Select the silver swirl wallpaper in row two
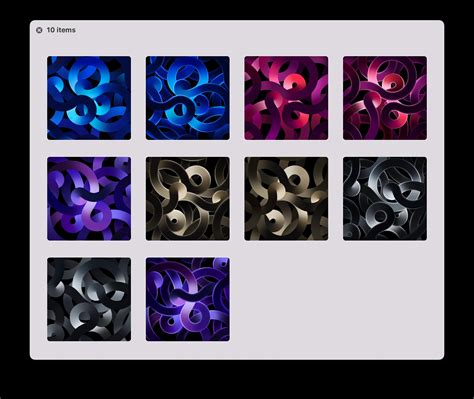Viewport: 474px width, 399px height. pos(385,199)
